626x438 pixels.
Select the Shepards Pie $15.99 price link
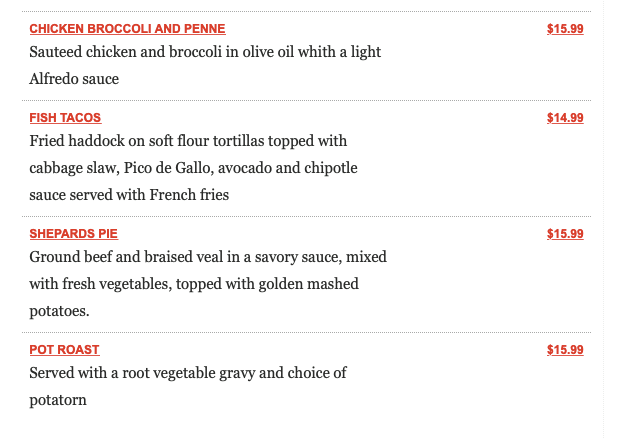pyautogui.click(x=565, y=234)
